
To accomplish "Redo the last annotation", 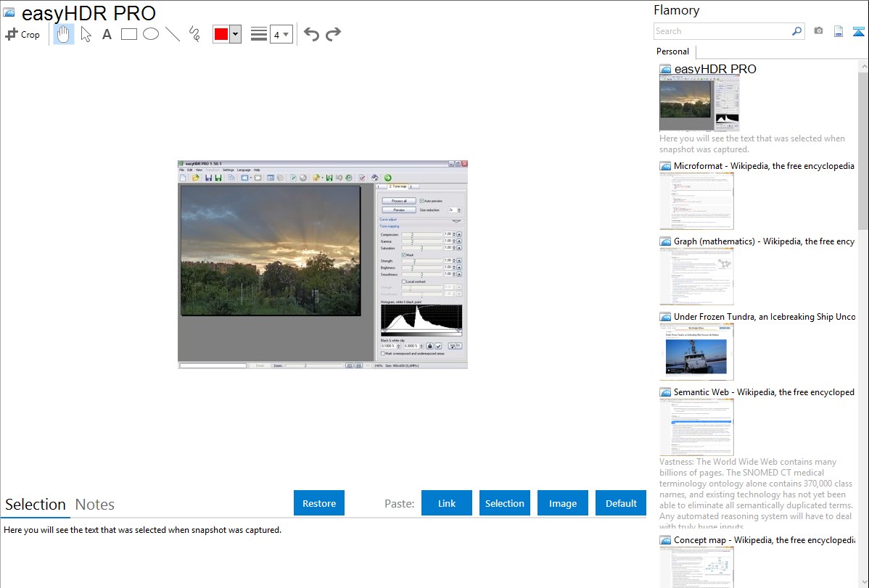I will tap(333, 34).
